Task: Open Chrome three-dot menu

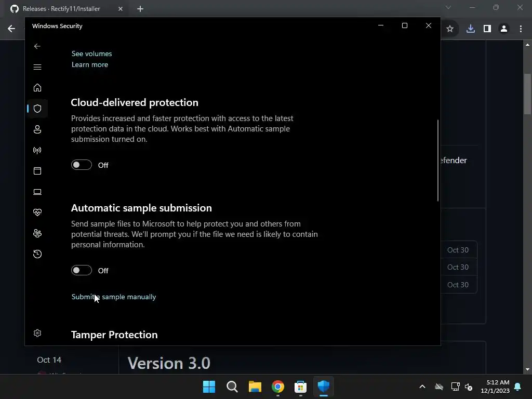Action: pos(521,29)
